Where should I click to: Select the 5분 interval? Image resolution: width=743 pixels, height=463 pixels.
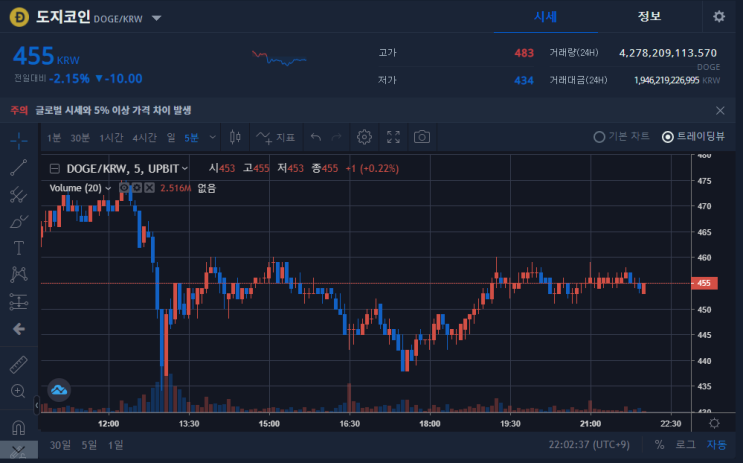191,138
